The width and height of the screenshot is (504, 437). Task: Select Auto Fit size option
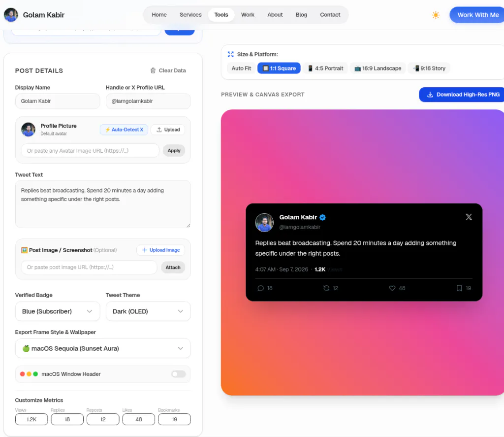click(241, 68)
